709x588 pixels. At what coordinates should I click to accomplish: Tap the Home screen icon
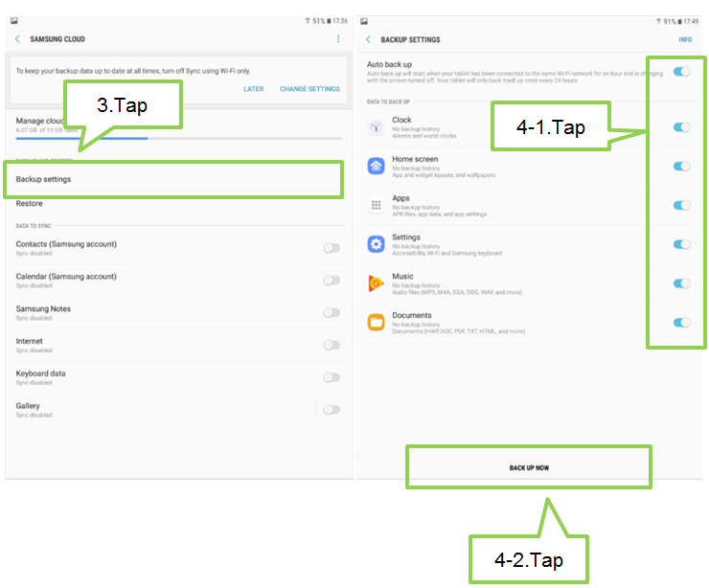[x=376, y=167]
